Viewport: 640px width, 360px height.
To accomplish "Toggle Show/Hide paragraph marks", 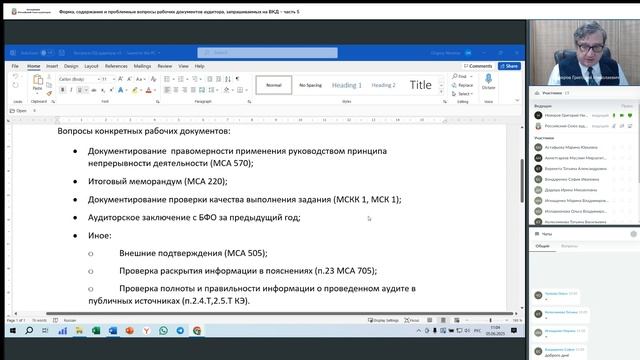I will pyautogui.click(x=238, y=79).
